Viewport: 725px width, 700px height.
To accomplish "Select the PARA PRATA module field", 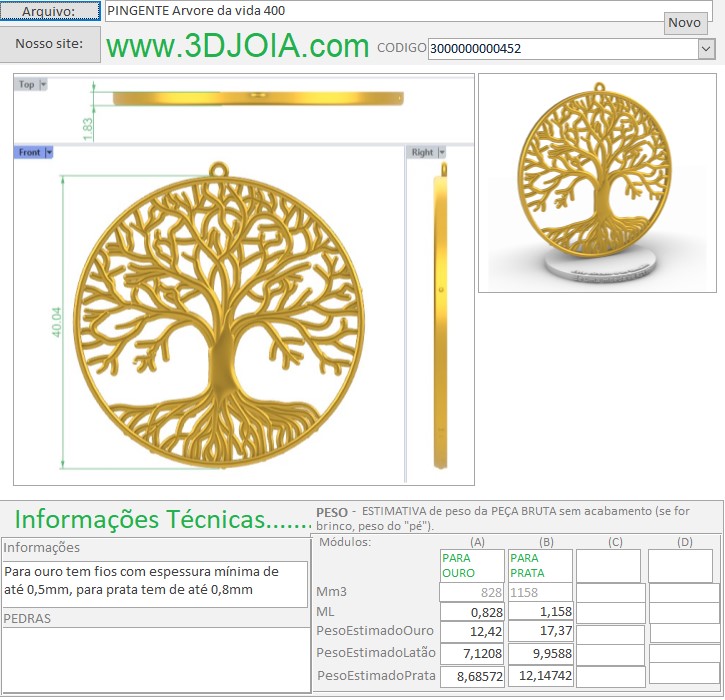I will [540, 566].
